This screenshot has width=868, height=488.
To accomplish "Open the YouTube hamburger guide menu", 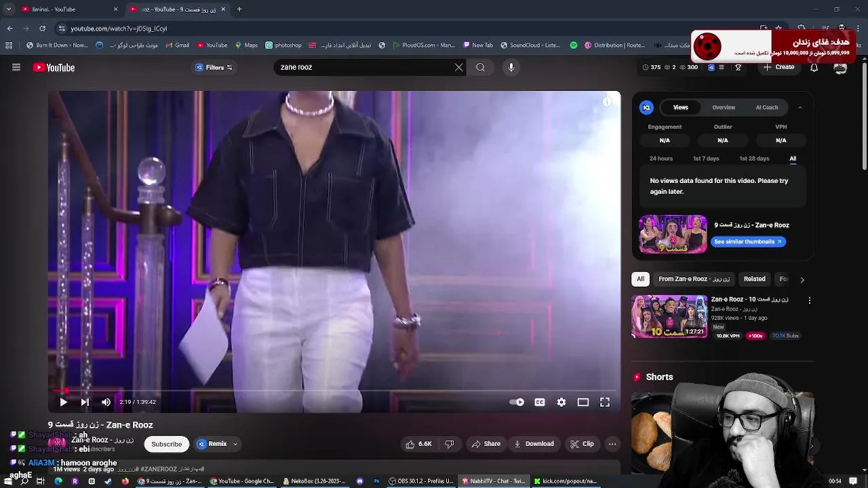I will [x=16, y=67].
